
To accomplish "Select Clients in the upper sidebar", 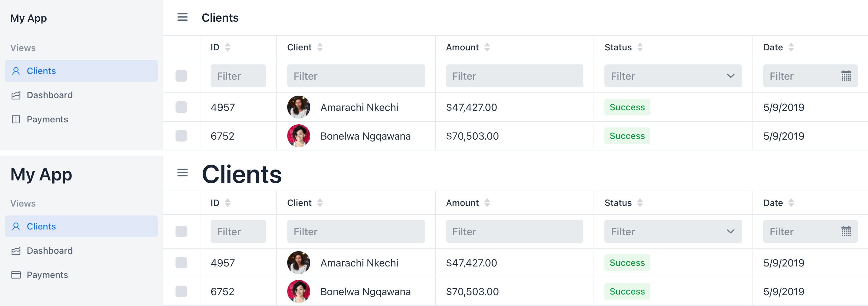I will 81,71.
